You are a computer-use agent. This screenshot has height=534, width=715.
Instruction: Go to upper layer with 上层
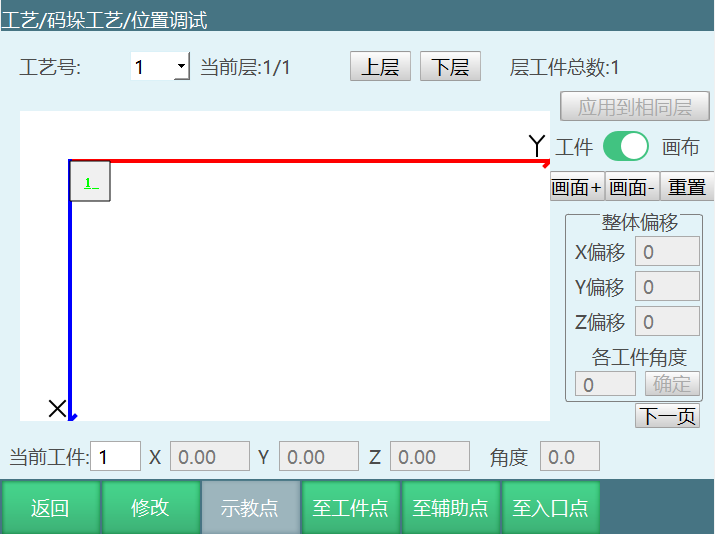pos(380,67)
